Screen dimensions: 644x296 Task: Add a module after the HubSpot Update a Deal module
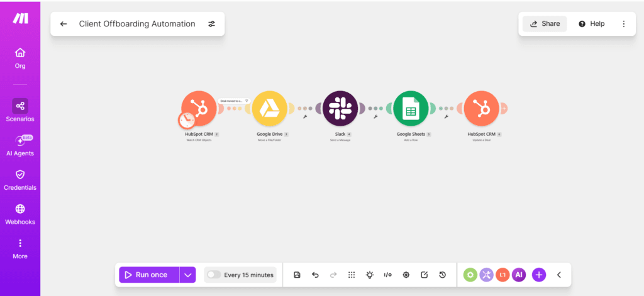coord(504,108)
